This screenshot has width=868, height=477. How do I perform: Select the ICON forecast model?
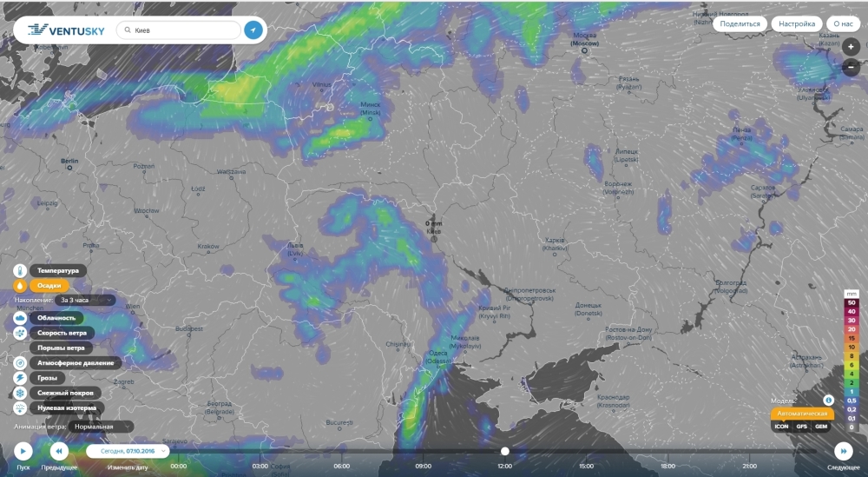tap(781, 427)
